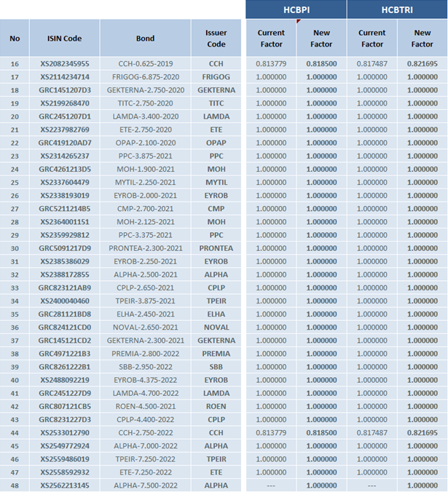This screenshot has height=492, width=448.
Task: Select the ISIN Code column header
Action: (x=64, y=39)
